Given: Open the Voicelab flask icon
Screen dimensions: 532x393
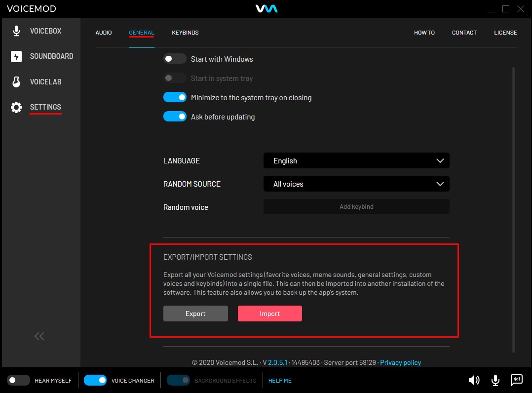Looking at the screenshot, I should (16, 82).
